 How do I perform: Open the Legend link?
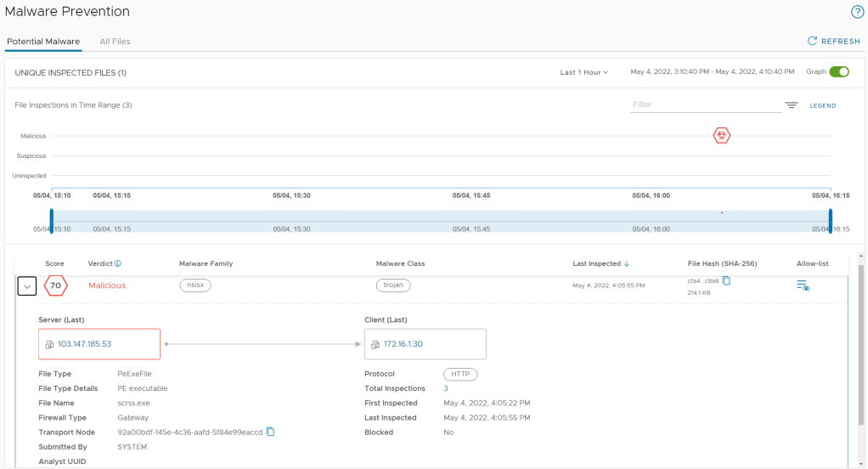[822, 106]
